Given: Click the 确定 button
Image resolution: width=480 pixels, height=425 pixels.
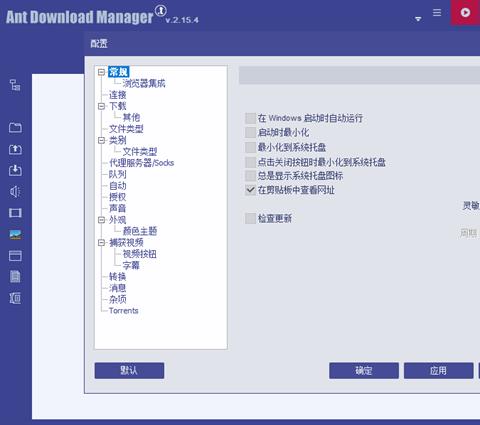Looking at the screenshot, I should tap(364, 371).
